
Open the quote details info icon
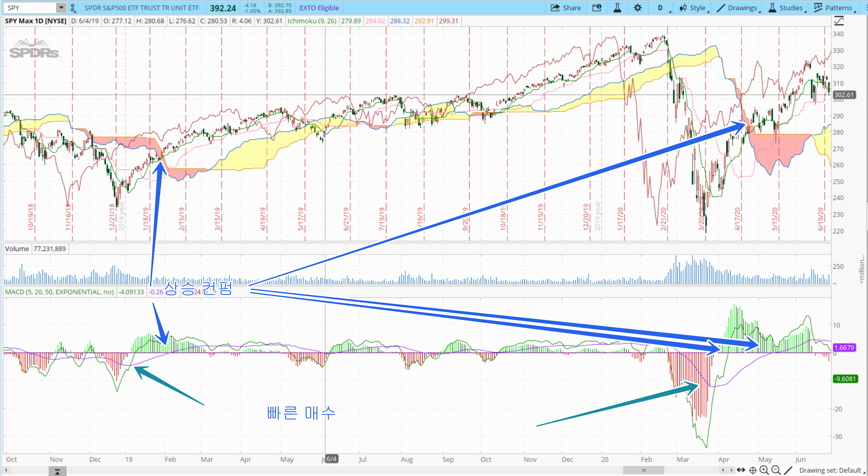click(x=596, y=8)
